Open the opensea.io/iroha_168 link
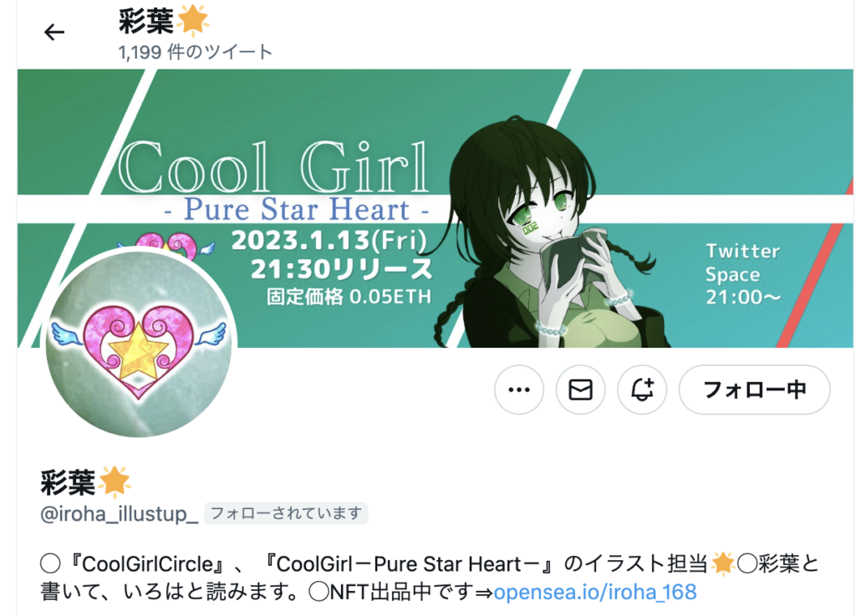The image size is (856, 616). (595, 592)
